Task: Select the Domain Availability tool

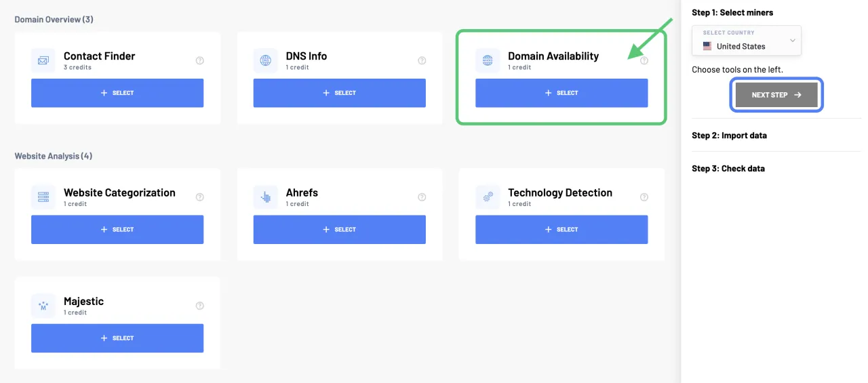Action: 561,93
